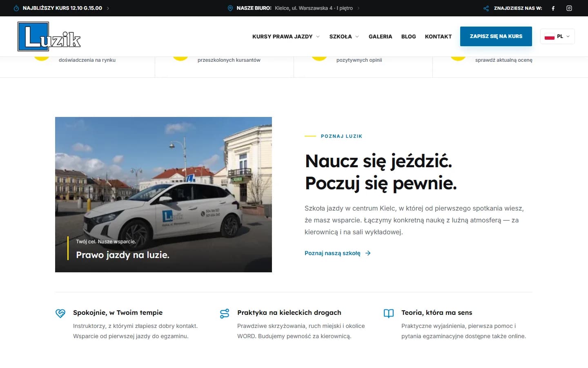Go to the GALERIA menu item
This screenshot has height=368, width=588.
tap(380, 36)
